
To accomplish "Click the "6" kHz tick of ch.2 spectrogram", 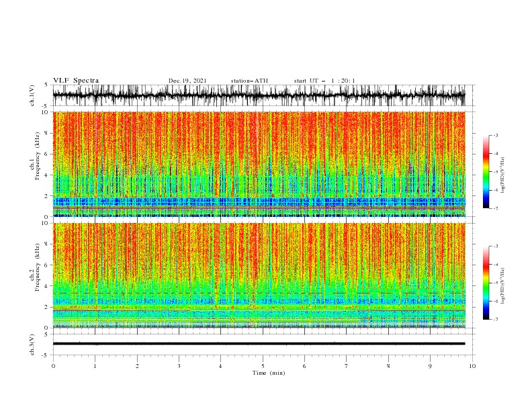I will click(47, 265).
